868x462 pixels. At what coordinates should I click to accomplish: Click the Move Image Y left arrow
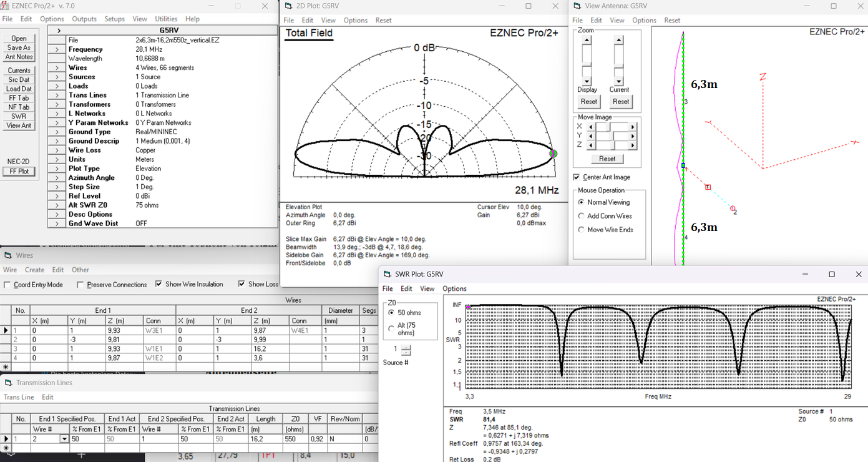(x=590, y=135)
